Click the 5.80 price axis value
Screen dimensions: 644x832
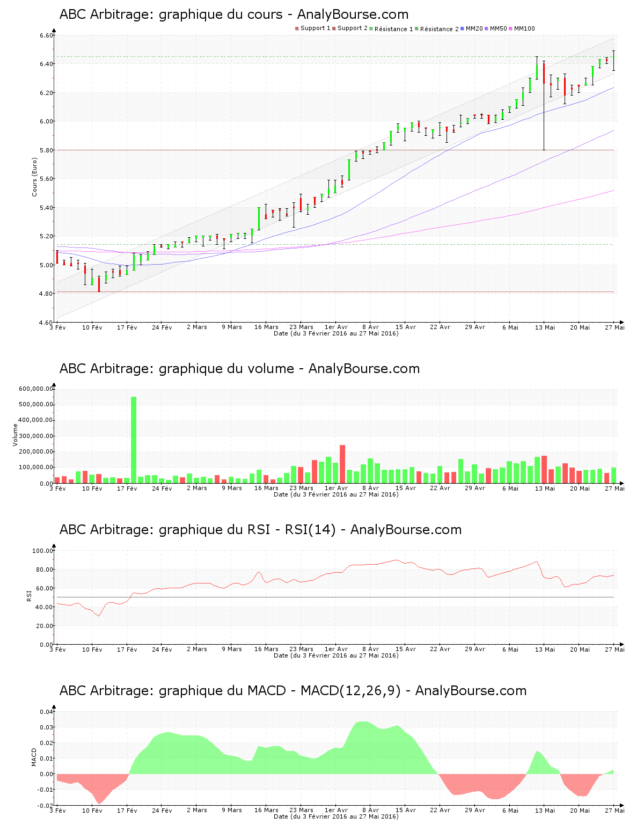click(x=46, y=150)
